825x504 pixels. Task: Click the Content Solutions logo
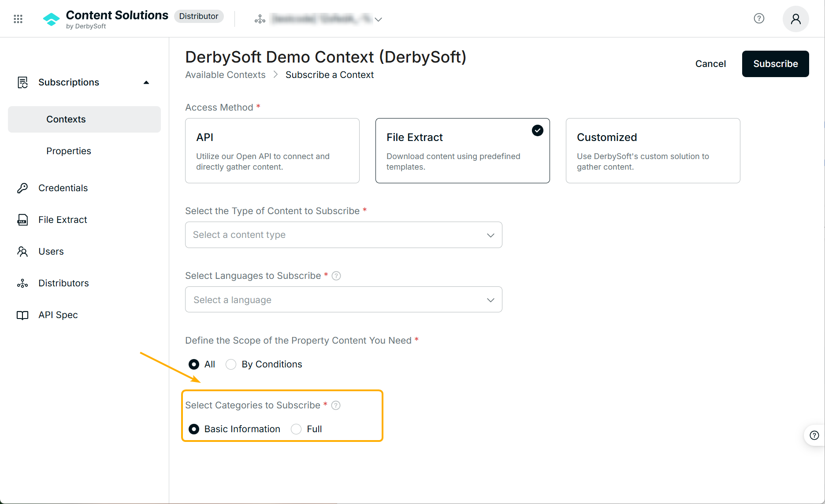106,19
